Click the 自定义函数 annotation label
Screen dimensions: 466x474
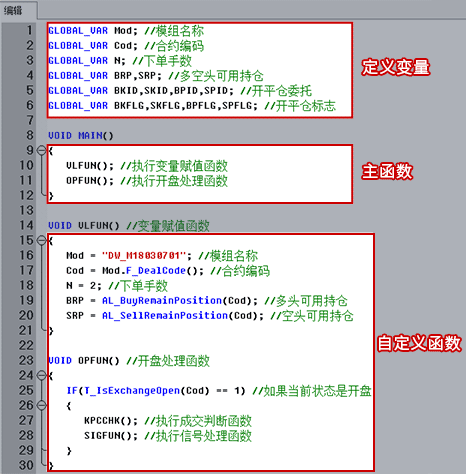point(419,343)
